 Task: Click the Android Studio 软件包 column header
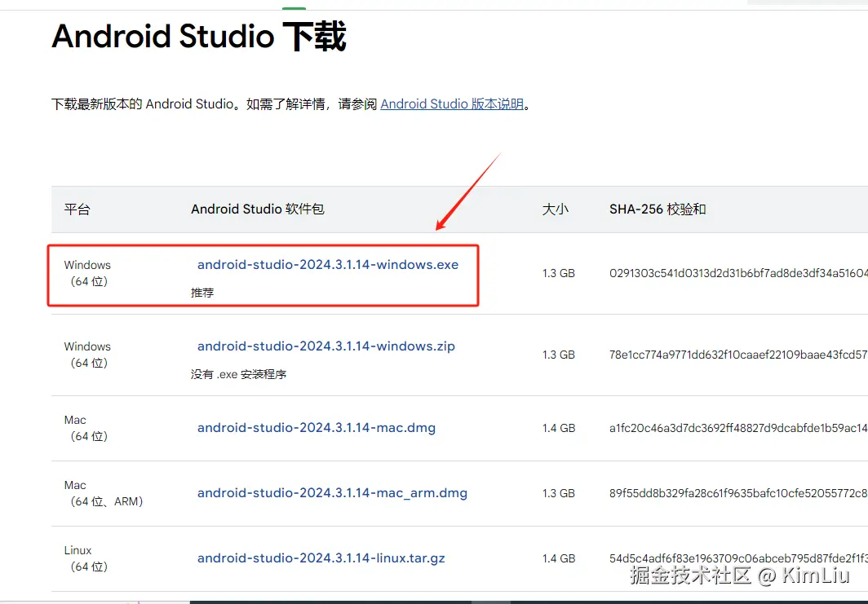pos(258,209)
